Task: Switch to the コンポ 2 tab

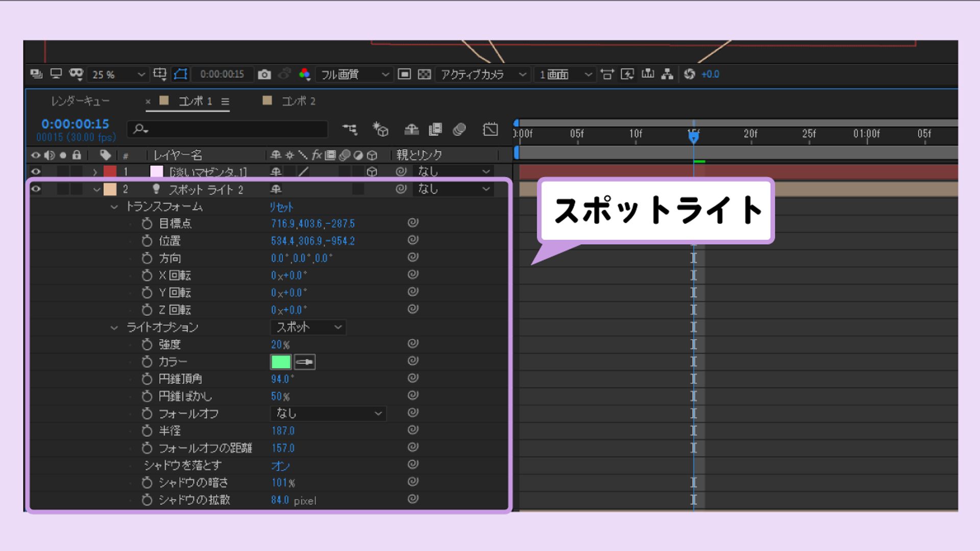Action: (x=299, y=101)
